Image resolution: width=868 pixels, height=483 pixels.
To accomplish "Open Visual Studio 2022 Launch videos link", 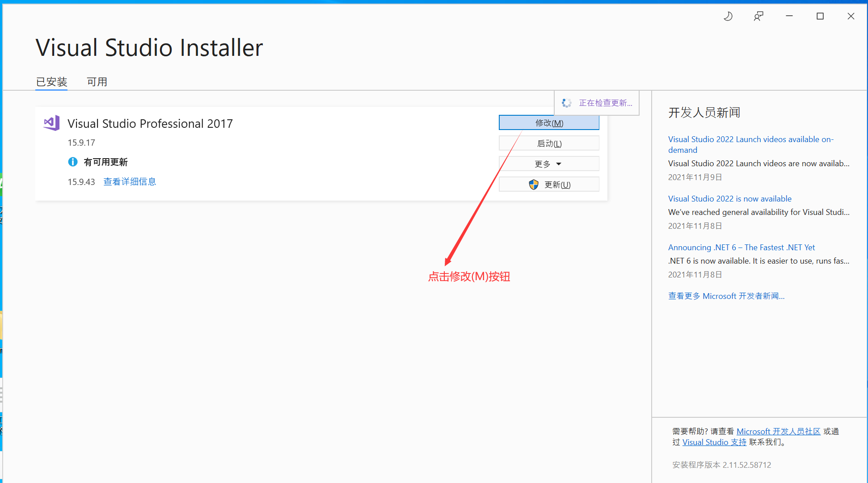I will [x=751, y=144].
